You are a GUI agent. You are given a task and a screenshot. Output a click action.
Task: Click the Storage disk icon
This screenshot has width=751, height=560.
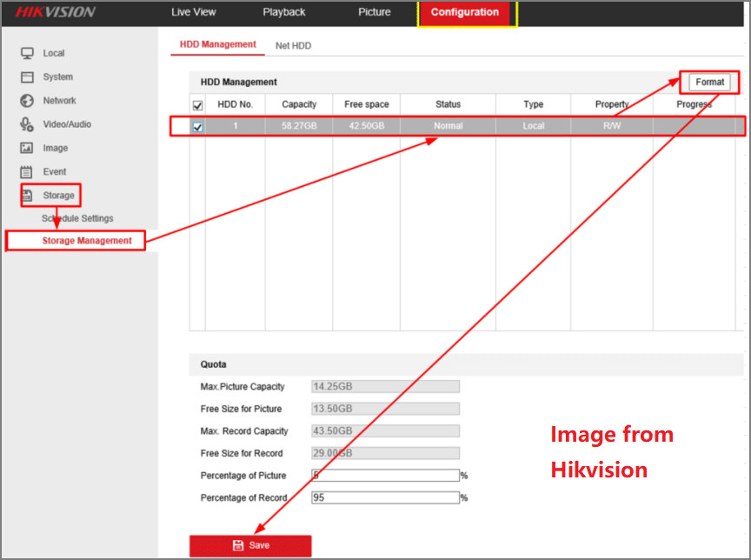tap(27, 195)
